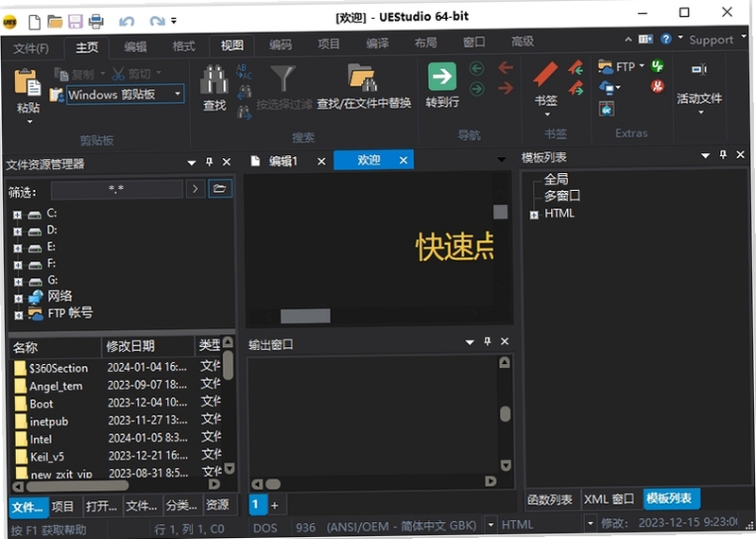This screenshot has height=539, width=756.
Task: Click the red UltraFinder icon in Extras
Action: [x=657, y=86]
